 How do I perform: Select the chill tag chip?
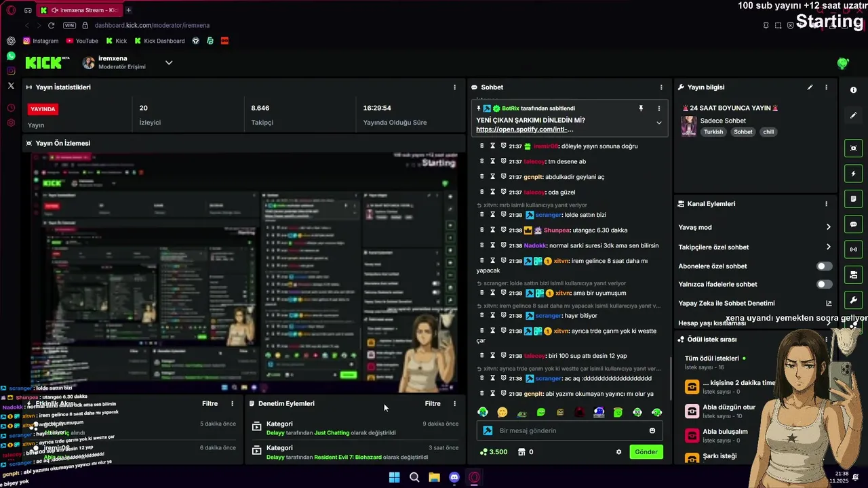768,132
